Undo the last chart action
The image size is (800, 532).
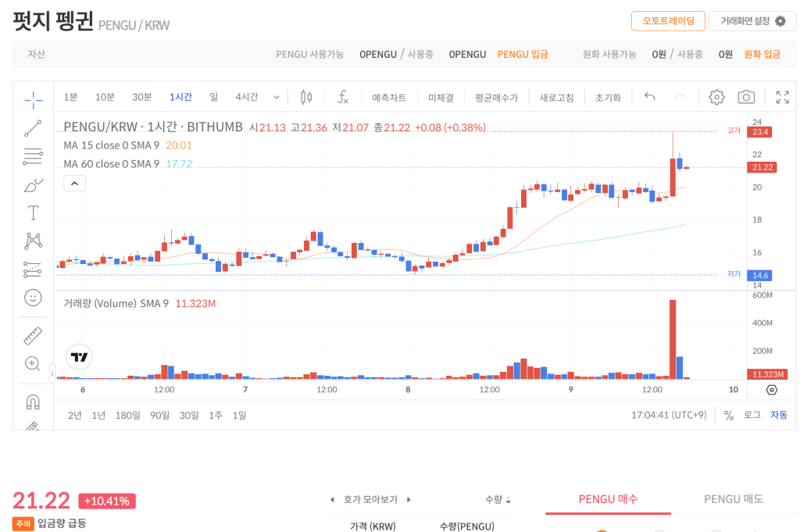649,96
